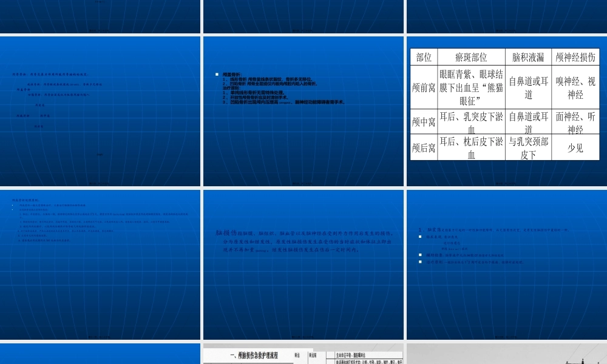
Task: Click the bullet square beside 临床表现
Action: 419,237
